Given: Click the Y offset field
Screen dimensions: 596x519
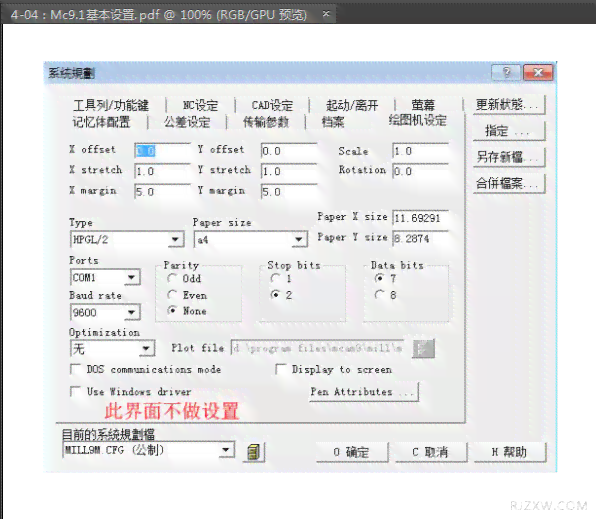Looking at the screenshot, I should (x=289, y=151).
